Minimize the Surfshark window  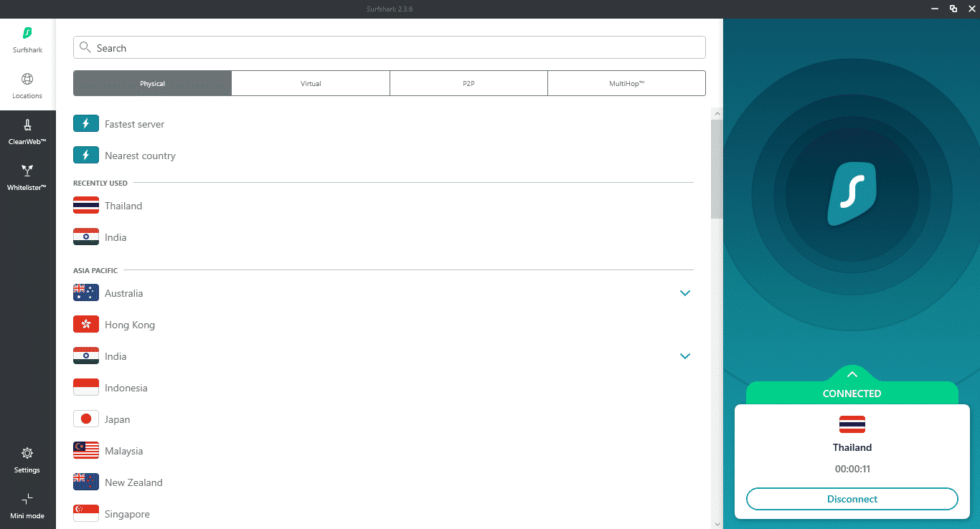[933, 9]
